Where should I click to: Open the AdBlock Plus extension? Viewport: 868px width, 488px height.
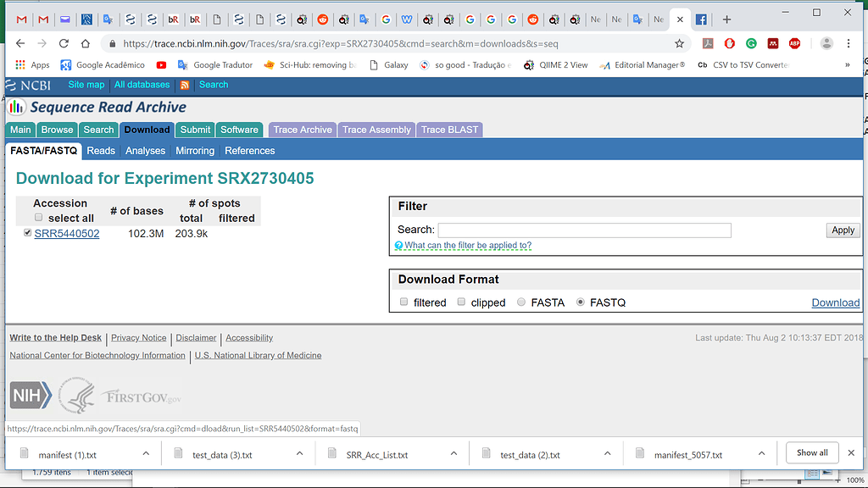tap(795, 44)
